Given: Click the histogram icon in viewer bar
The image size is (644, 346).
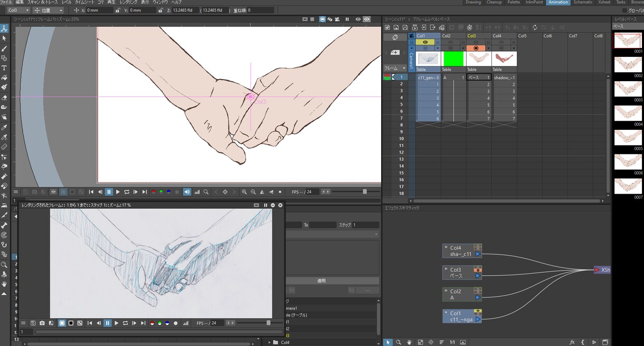Looking at the screenshot, I should [197, 192].
